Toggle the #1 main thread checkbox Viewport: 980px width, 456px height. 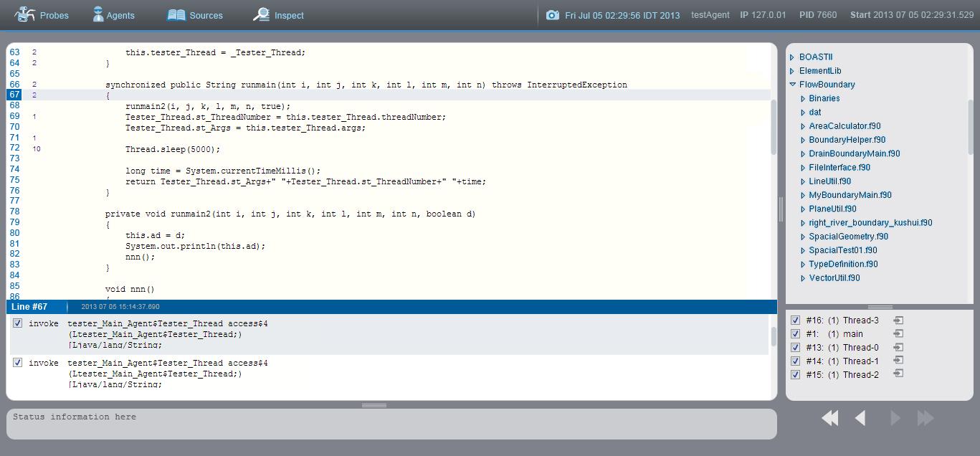(x=795, y=334)
